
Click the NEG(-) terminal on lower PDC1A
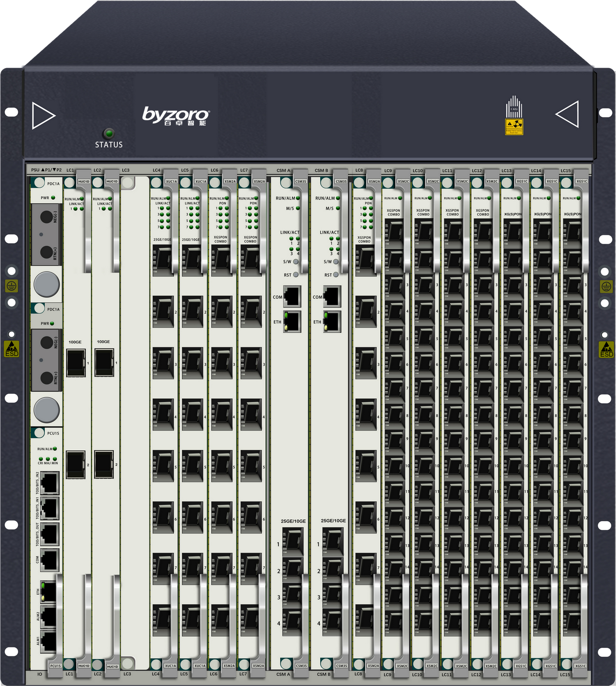coord(46,342)
